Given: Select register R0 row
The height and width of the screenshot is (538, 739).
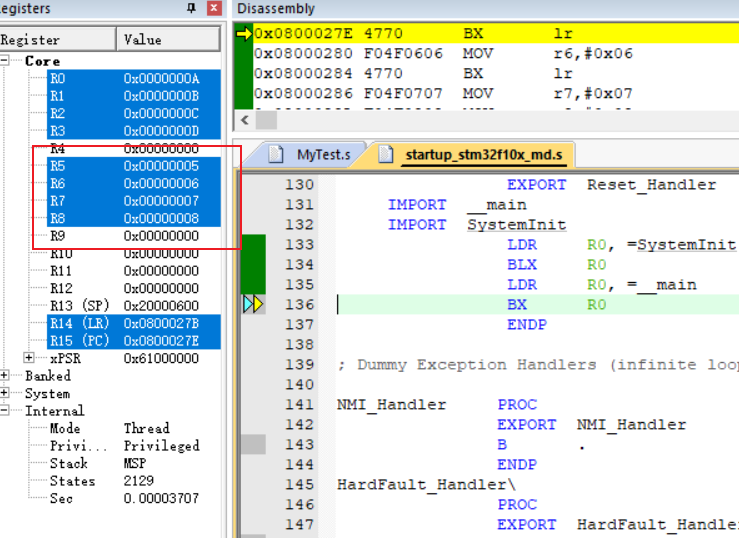Looking at the screenshot, I should [134, 78].
